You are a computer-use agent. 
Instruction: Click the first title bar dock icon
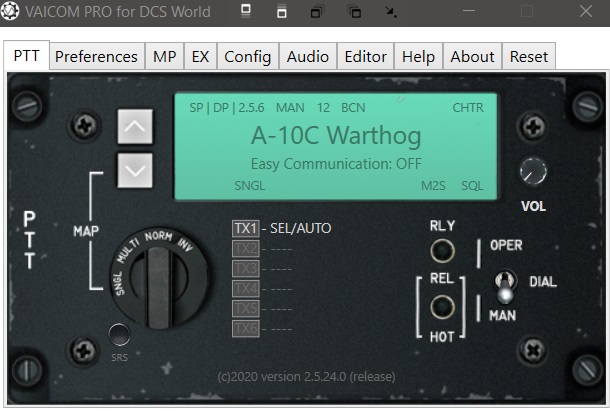pyautogui.click(x=246, y=11)
